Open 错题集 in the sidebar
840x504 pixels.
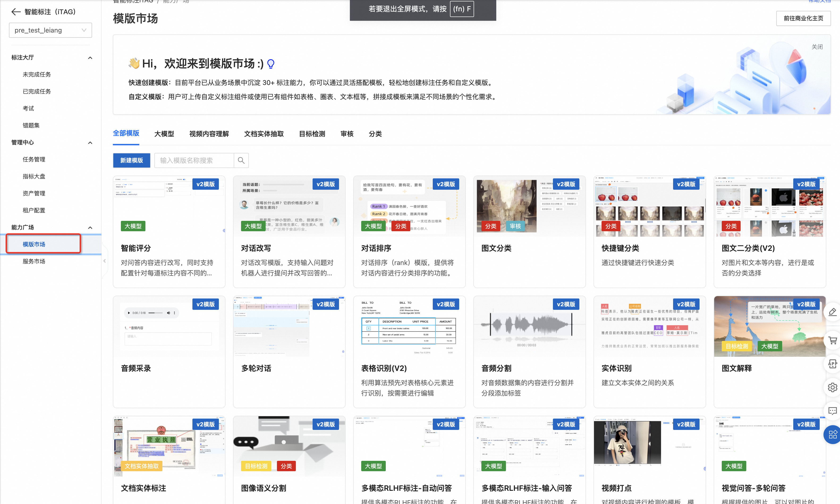click(x=31, y=125)
